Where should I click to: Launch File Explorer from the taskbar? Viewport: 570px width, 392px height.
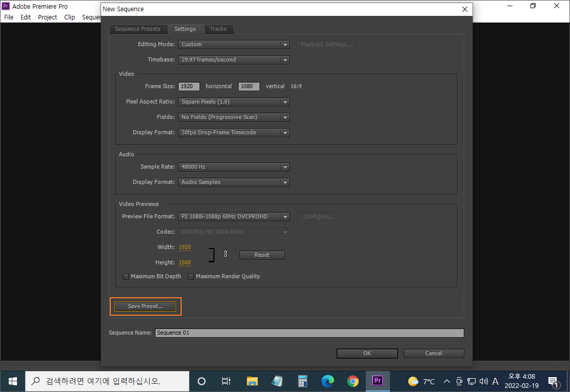coord(252,381)
